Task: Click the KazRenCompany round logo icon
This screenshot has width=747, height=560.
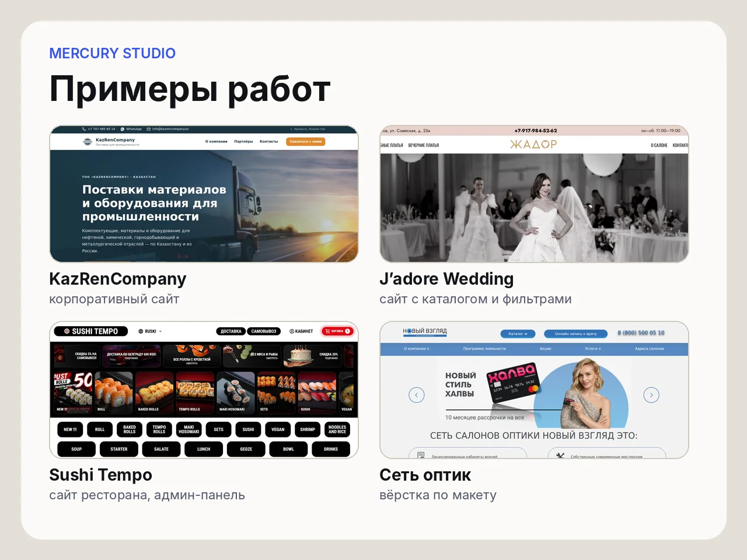Action: (88, 141)
